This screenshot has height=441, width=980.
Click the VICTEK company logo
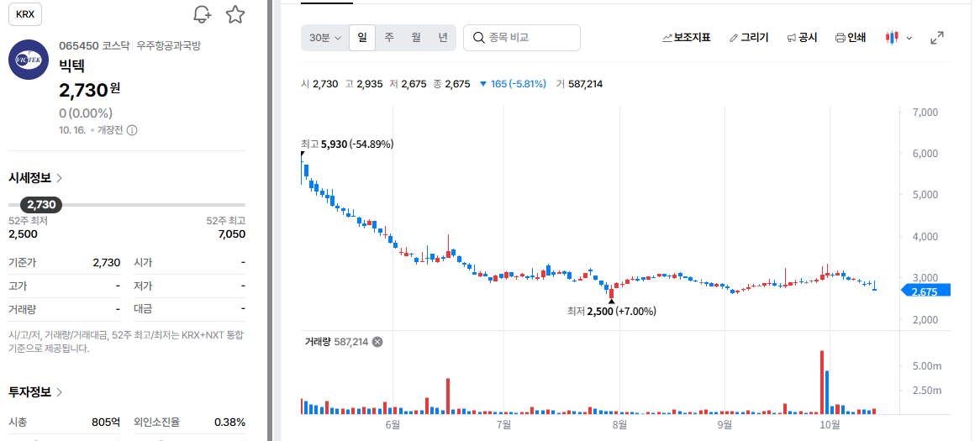(28, 60)
